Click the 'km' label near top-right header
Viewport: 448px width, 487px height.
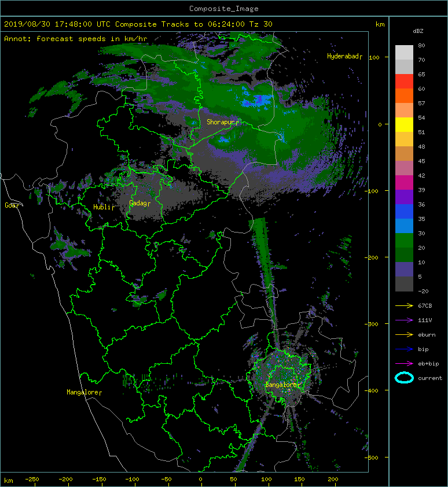click(x=380, y=24)
